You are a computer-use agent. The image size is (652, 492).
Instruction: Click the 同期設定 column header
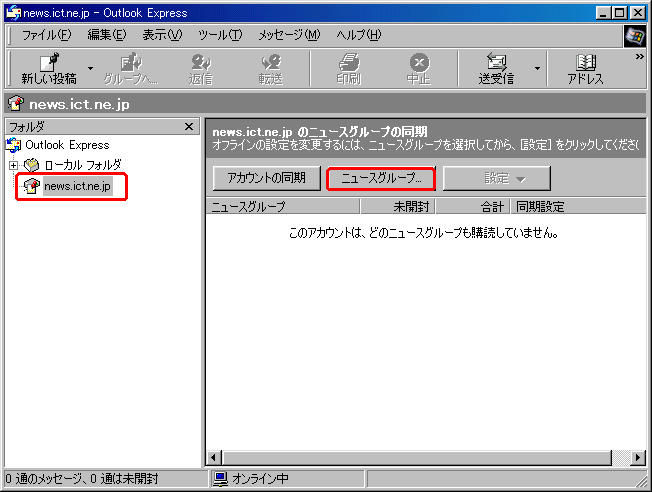click(578, 206)
